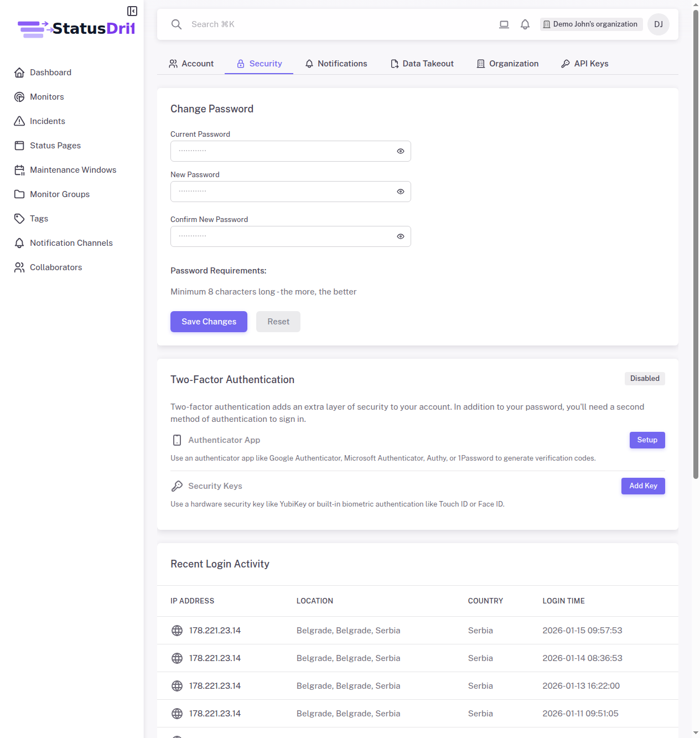Select Incidents from the sidebar
The height and width of the screenshot is (738, 700).
click(47, 121)
